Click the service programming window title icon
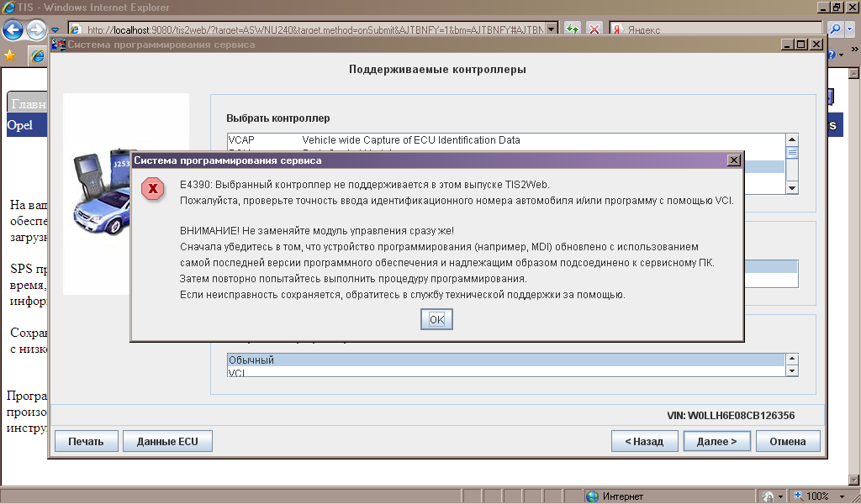The image size is (861, 504). (58, 45)
